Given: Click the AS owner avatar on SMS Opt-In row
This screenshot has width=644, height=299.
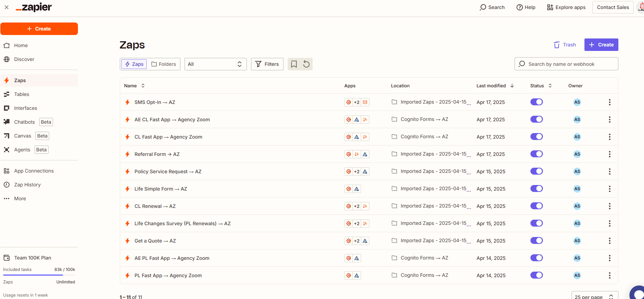Looking at the screenshot, I should pyautogui.click(x=577, y=102).
